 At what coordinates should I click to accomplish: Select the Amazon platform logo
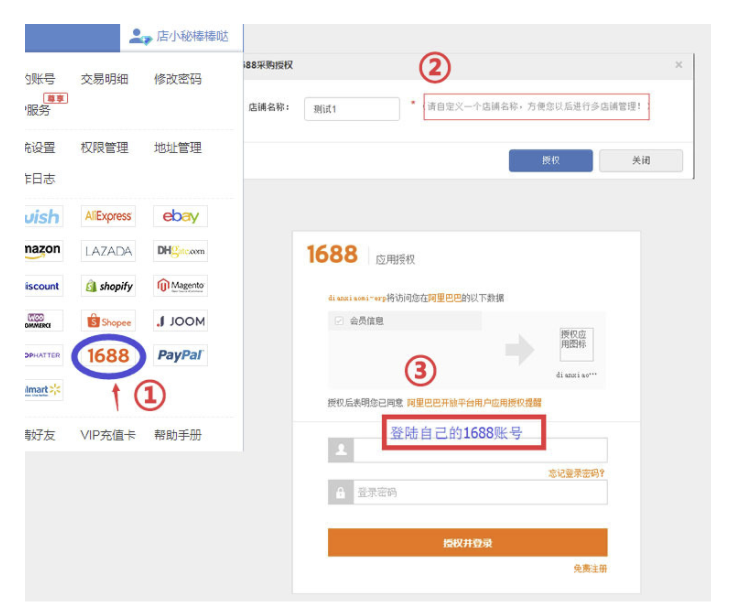click(x=44, y=251)
